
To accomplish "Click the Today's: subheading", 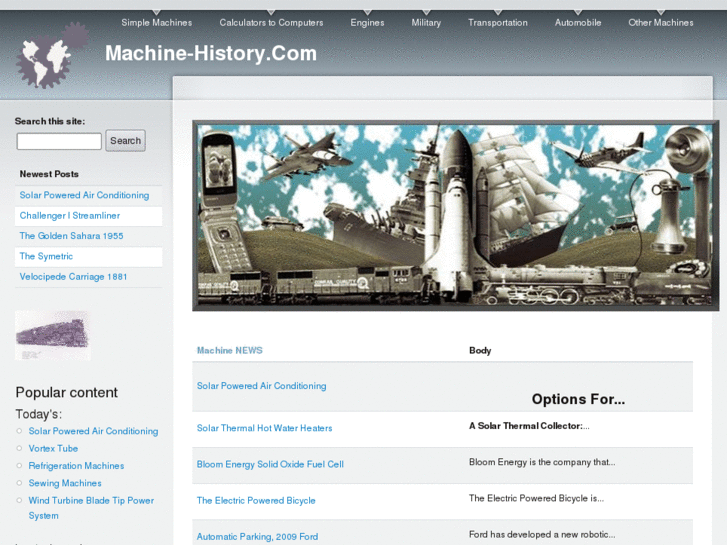I will coord(38,414).
